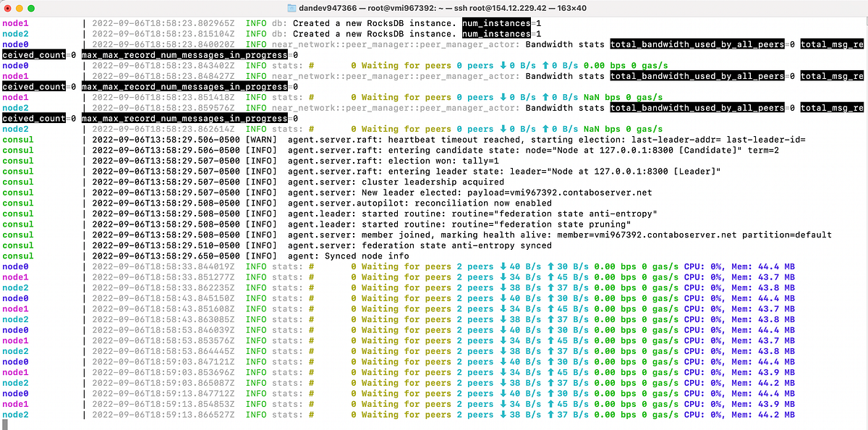
Task: Click the 'consul' label on the WARN row
Action: [x=18, y=140]
